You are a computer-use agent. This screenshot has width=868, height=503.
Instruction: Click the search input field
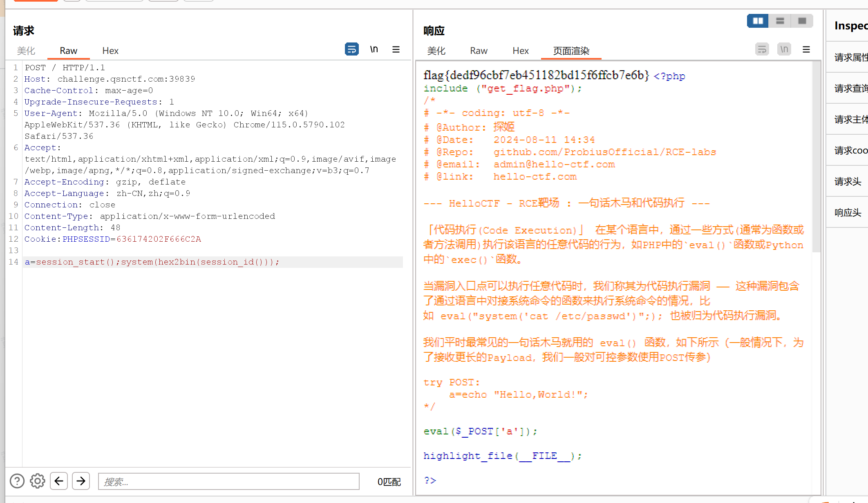point(228,481)
